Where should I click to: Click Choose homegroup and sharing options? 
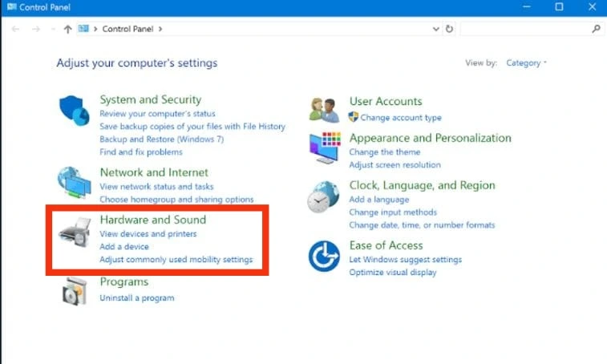(x=176, y=200)
